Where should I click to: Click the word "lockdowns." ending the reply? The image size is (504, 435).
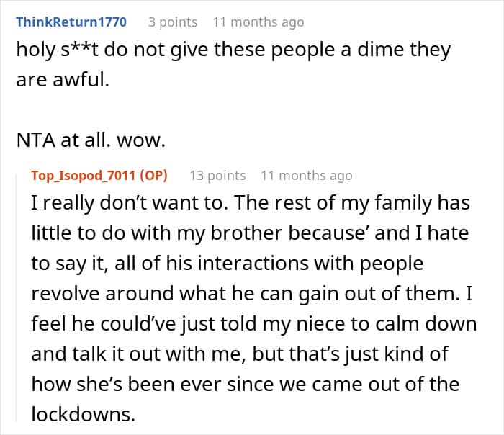(x=84, y=414)
